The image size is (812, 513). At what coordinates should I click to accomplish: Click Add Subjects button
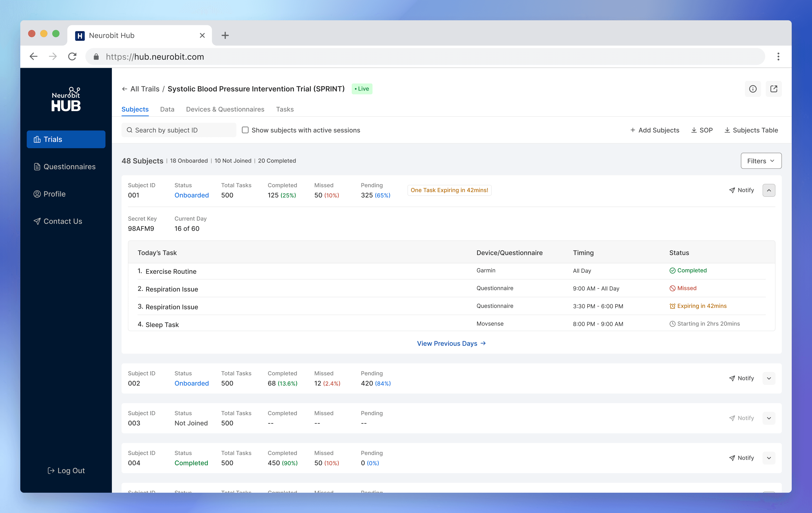(x=654, y=130)
